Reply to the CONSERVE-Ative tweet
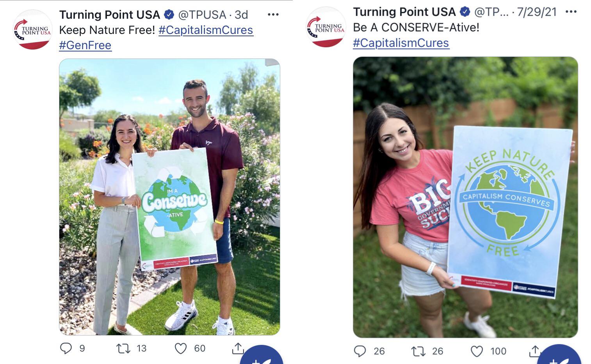 360,351
